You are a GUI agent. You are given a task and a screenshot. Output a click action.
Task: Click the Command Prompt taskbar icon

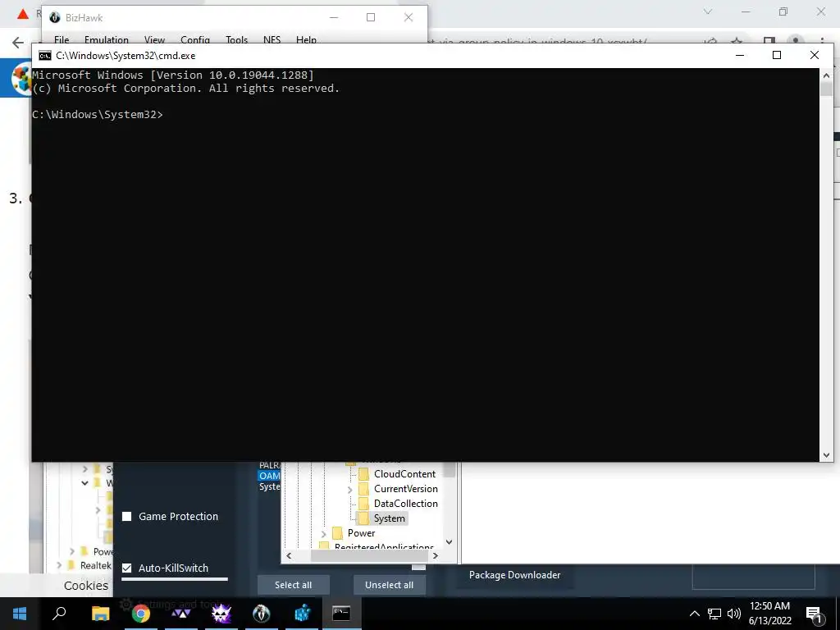[x=341, y=614]
